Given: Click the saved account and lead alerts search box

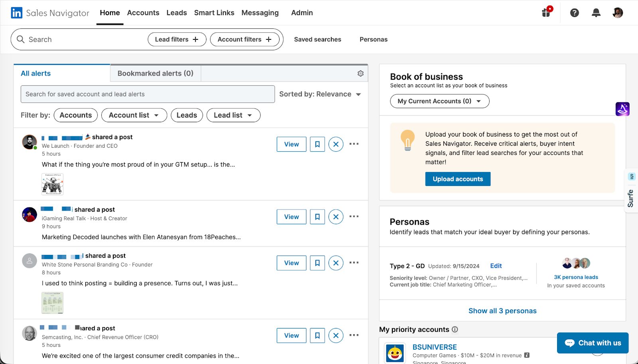Looking at the screenshot, I should [x=148, y=94].
